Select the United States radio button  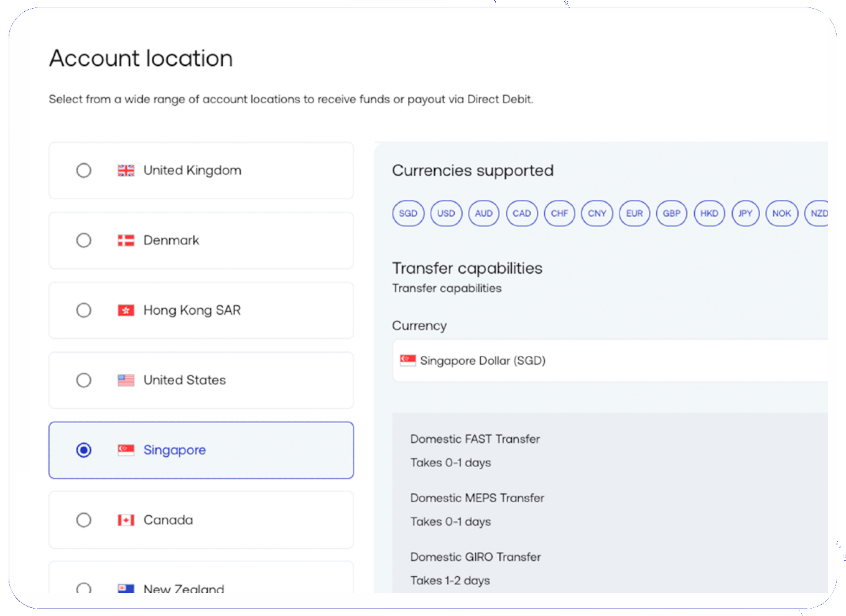(83, 380)
